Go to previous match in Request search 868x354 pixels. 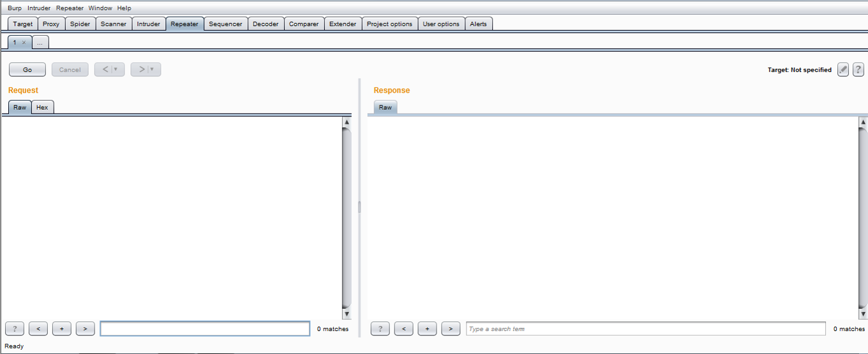pyautogui.click(x=38, y=328)
